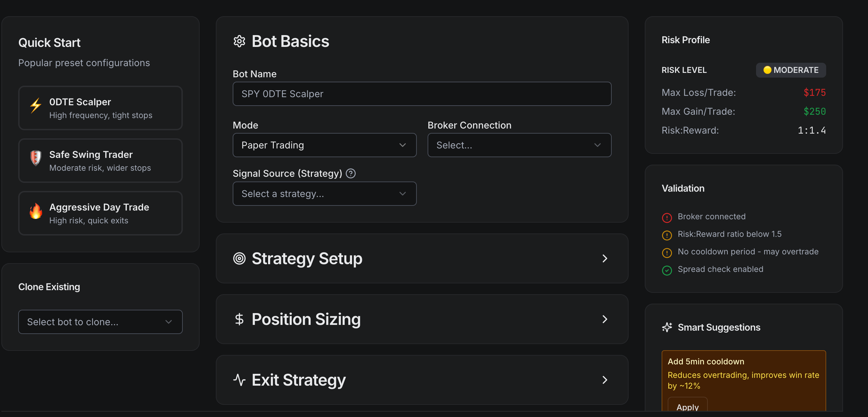Apply the 5min cooldown suggestion
Viewport: 868px width, 417px height.
tap(687, 407)
